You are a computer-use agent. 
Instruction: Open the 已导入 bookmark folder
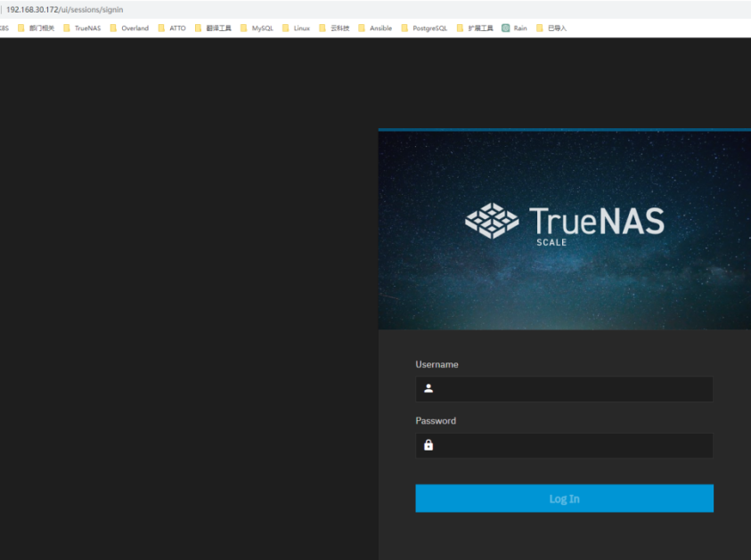[x=551, y=28]
